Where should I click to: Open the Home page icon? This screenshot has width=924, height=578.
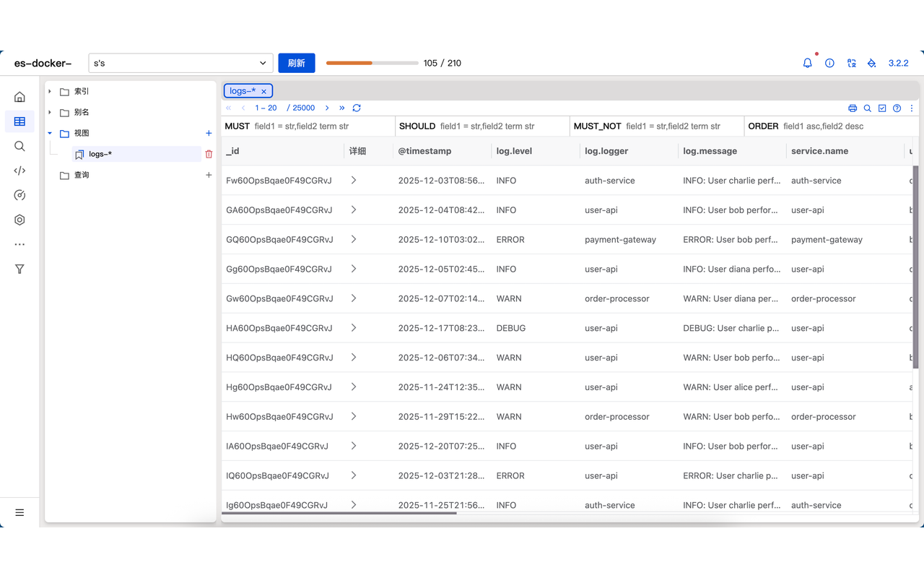[x=19, y=96]
